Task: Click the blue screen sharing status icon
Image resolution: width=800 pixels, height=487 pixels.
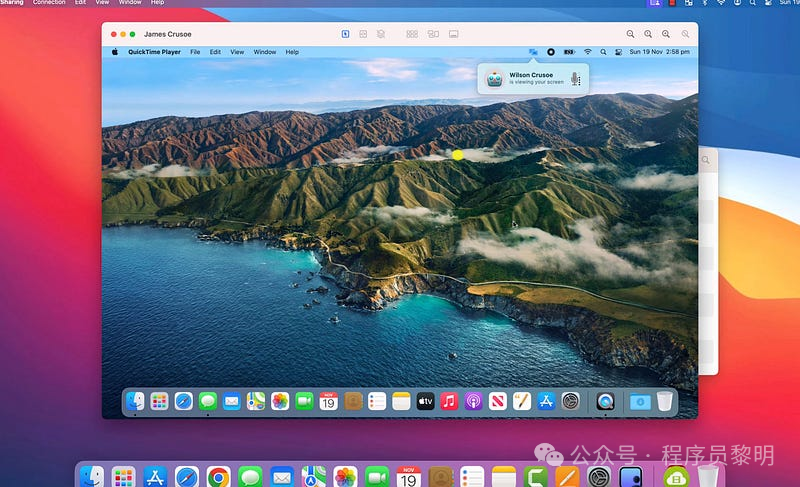Action: click(x=533, y=52)
